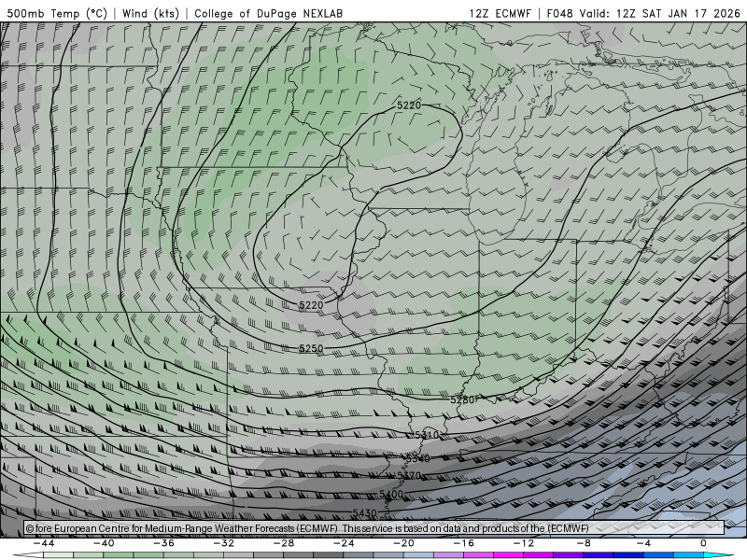This screenshot has width=747, height=560.
Task: Click the 5220 label directly above the 5250 label
Action: coord(311,305)
